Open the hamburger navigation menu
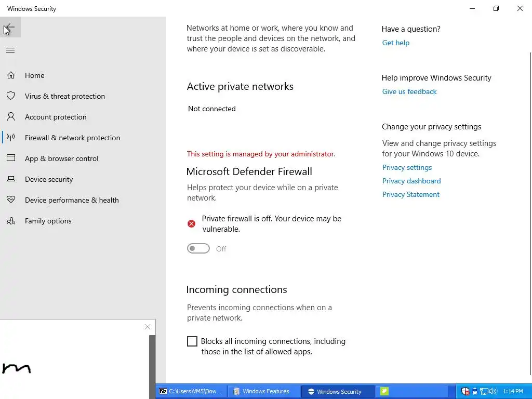Screen dimensions: 532x399 tap(10, 50)
